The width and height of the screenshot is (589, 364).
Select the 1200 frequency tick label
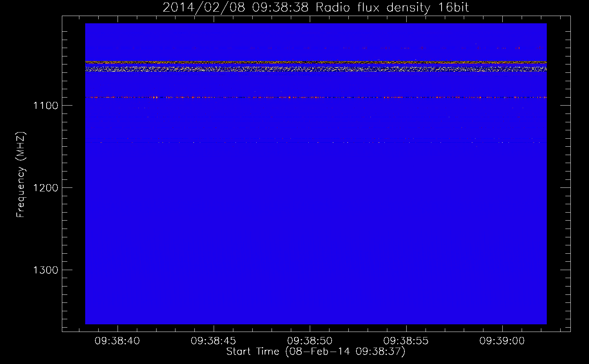46,188
